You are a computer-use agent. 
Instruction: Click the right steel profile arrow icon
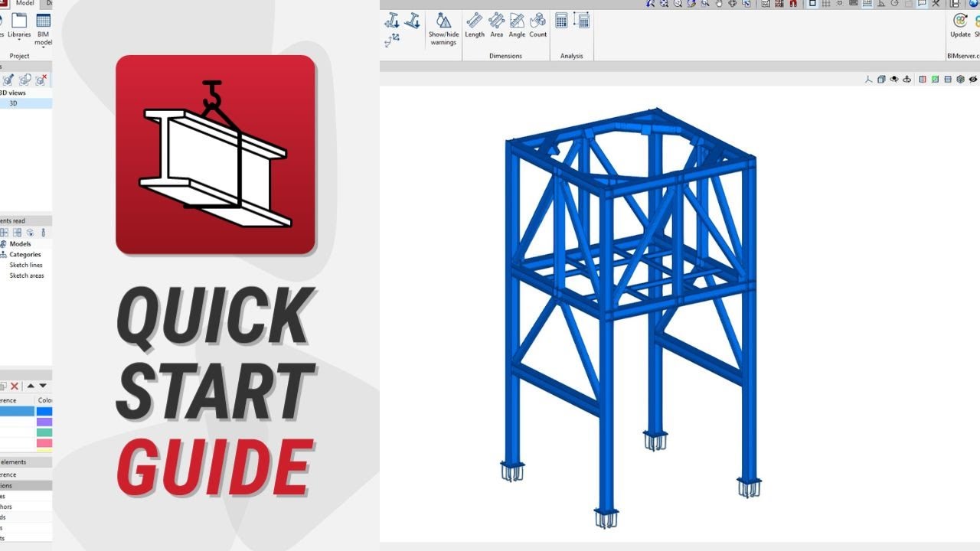click(x=412, y=21)
